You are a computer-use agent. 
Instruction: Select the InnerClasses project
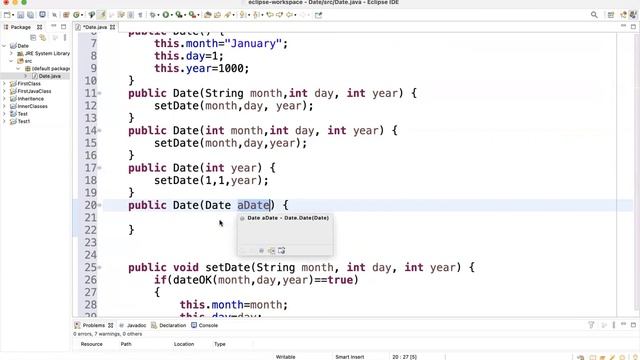pos(32,106)
